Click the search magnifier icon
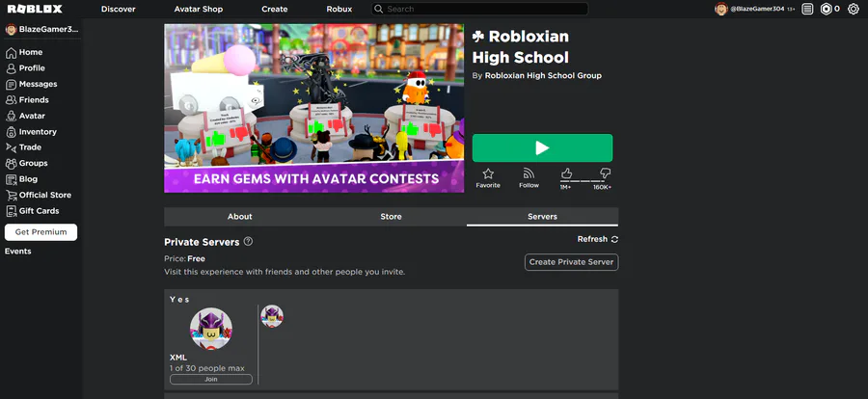The height and width of the screenshot is (399, 868). (x=379, y=9)
